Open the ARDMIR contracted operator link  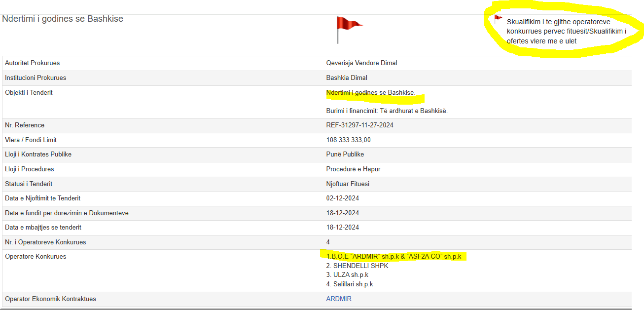339,299
